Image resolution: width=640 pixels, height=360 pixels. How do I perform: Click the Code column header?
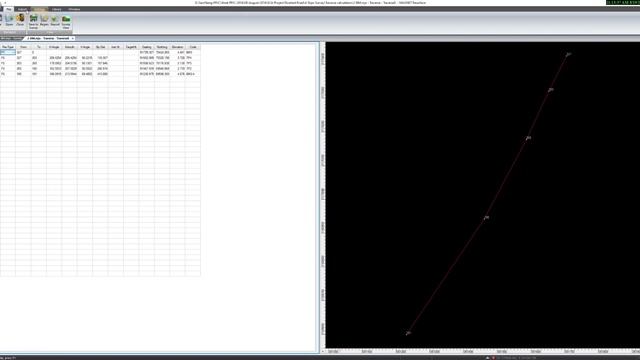tap(193, 47)
